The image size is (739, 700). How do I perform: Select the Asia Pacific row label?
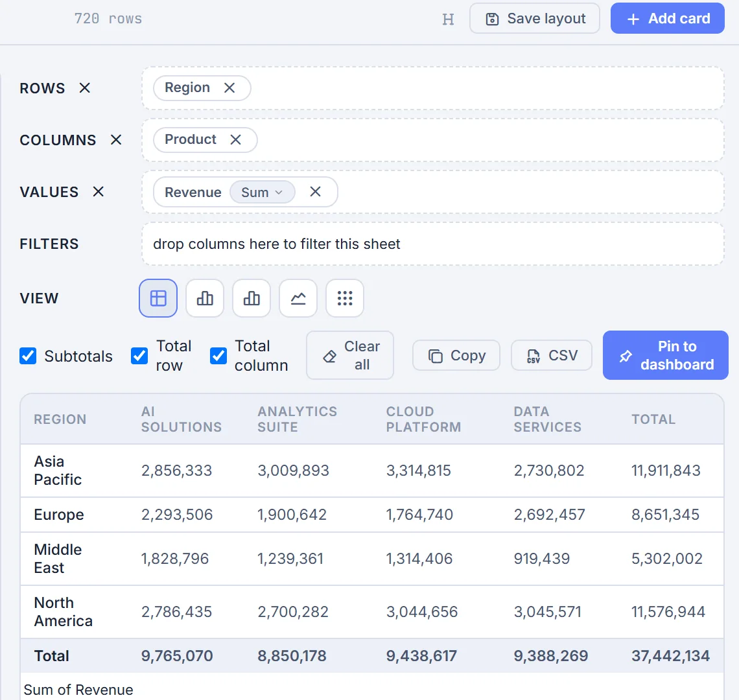point(58,471)
